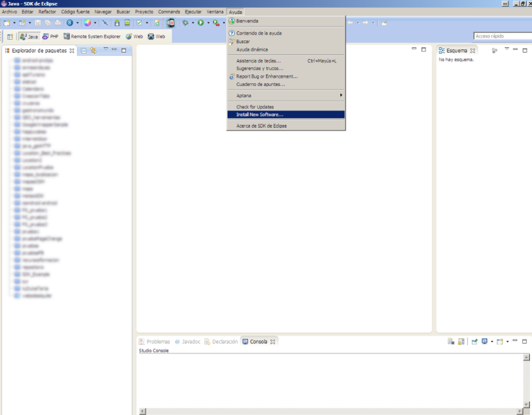Screen dimensions: 532x415
Task: Click the disabled Save icon in toolbar
Action: pyautogui.click(x=37, y=23)
